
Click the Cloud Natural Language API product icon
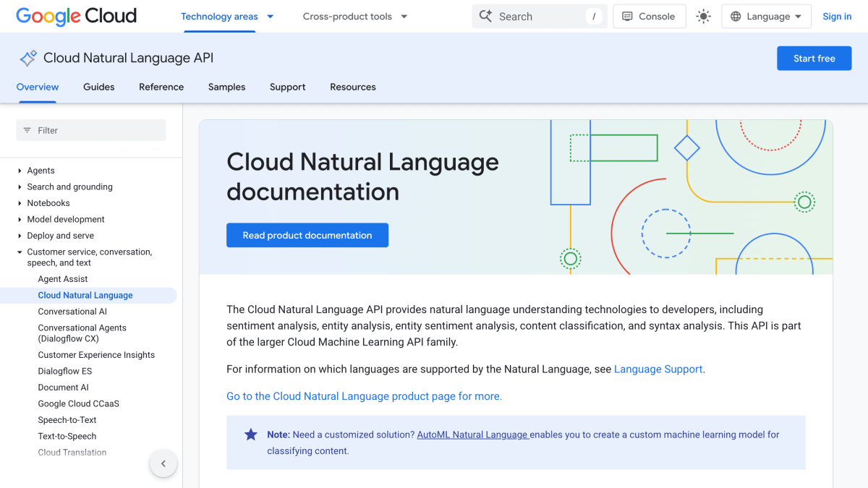point(28,58)
